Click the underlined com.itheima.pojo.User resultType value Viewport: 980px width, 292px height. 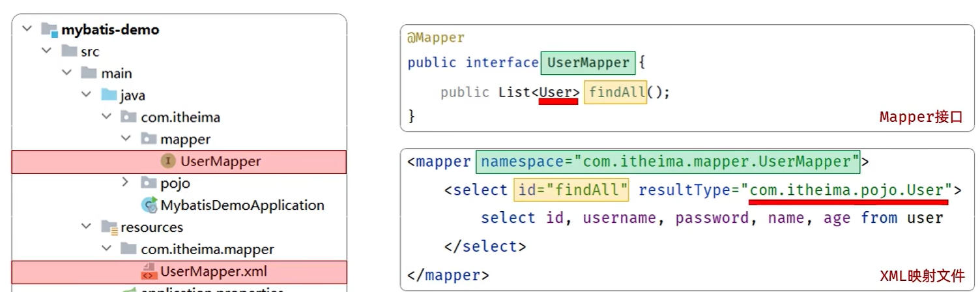pos(847,190)
